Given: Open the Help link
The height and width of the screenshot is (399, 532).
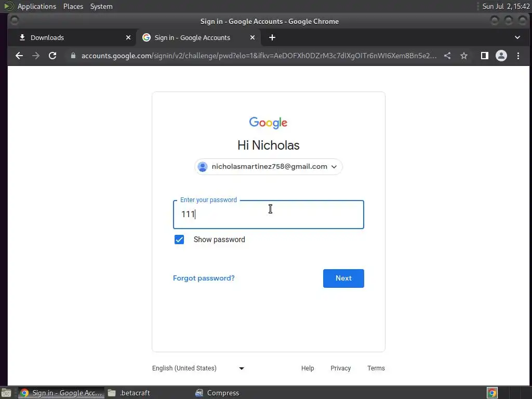Looking at the screenshot, I should point(308,368).
